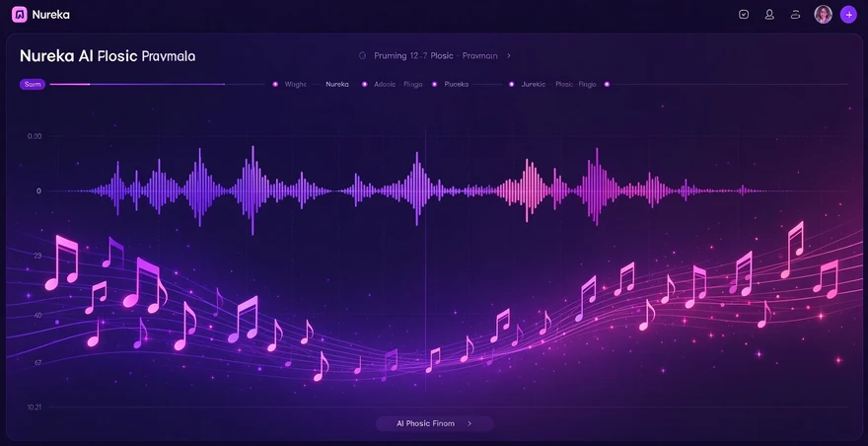Expand the chevron after Pruming 12-7 Flosic
This screenshot has width=868, height=446.
(509, 56)
